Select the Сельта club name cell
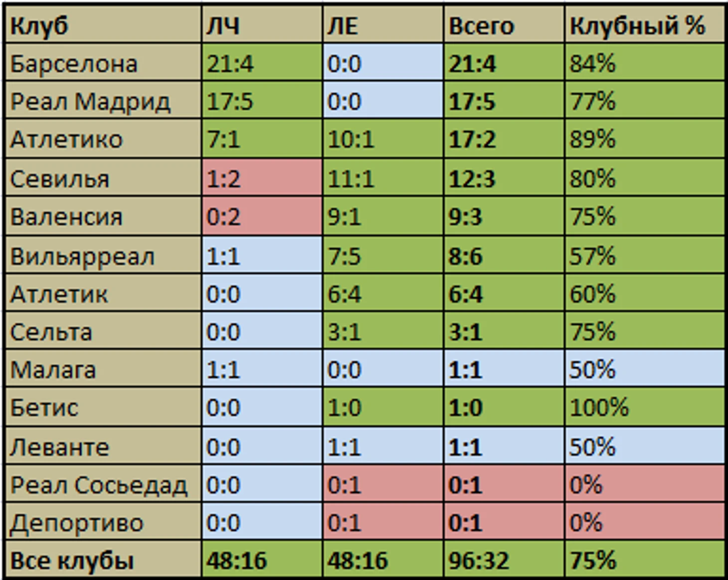 click(x=103, y=331)
